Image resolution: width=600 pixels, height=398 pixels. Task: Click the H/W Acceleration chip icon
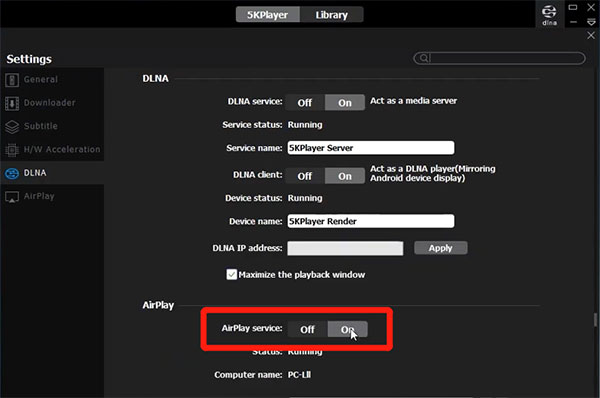[12, 150]
